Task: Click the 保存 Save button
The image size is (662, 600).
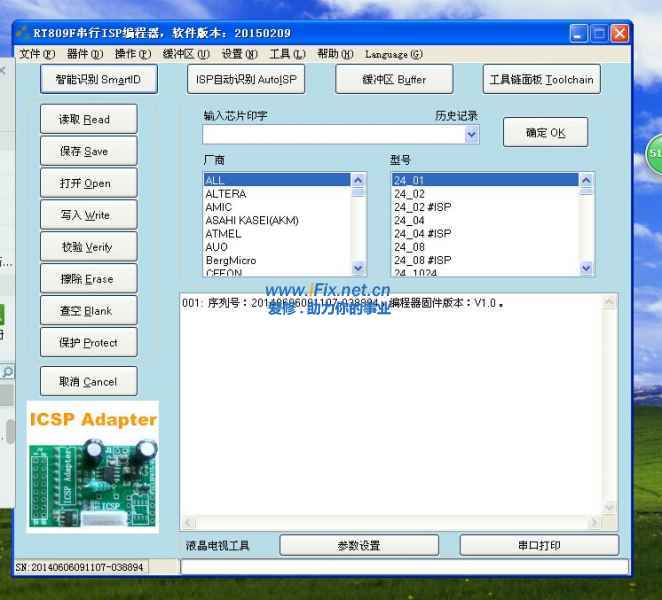Action: click(89, 151)
